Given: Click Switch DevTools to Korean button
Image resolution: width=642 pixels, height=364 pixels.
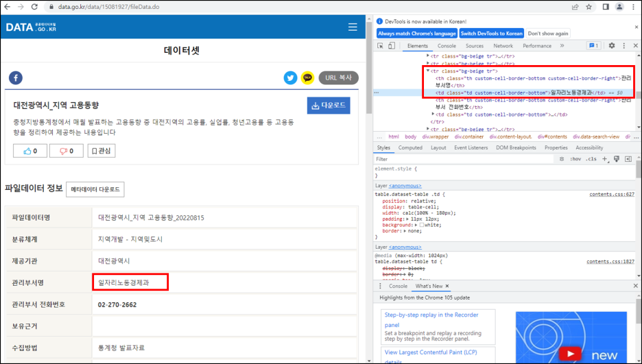Looking at the screenshot, I should 491,34.
